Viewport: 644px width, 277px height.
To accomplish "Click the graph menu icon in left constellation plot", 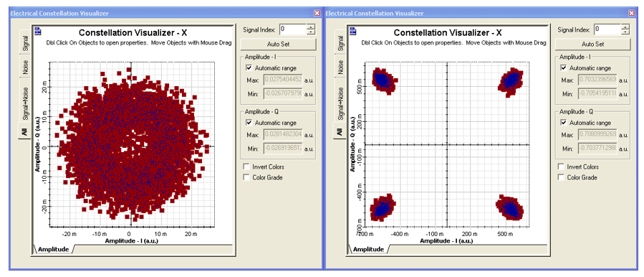I will 37,30.
